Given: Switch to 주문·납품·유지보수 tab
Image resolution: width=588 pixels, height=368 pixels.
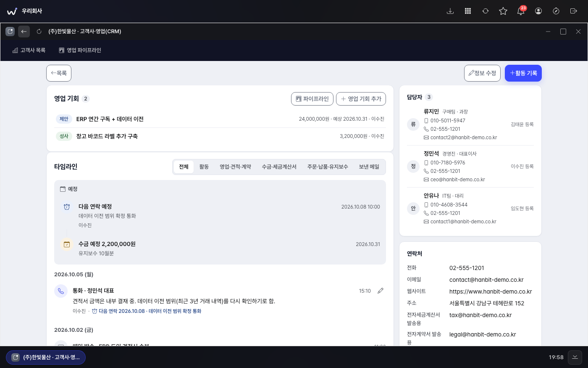Looking at the screenshot, I should (328, 167).
